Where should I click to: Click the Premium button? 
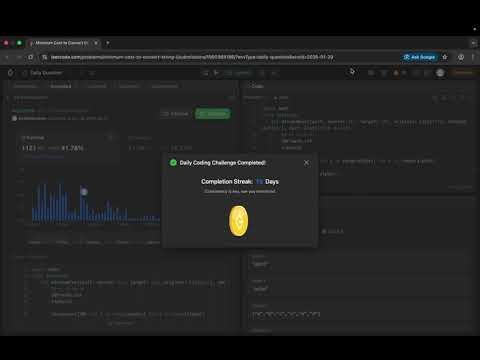click(463, 73)
